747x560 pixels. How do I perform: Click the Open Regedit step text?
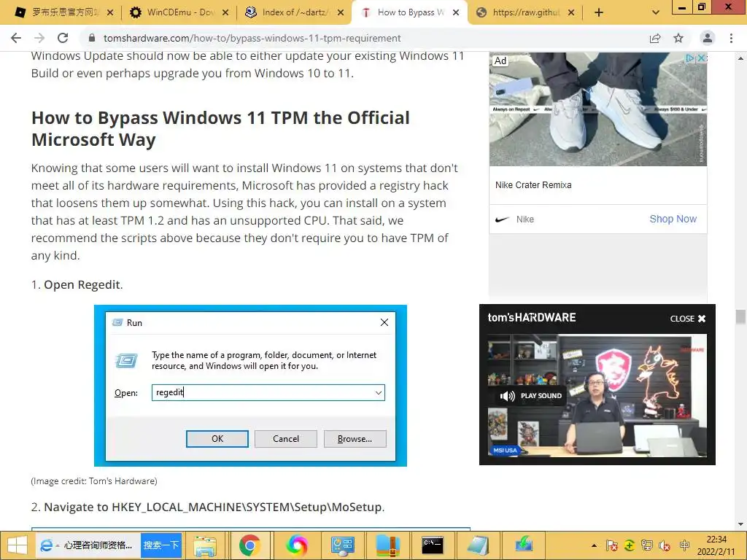83,285
